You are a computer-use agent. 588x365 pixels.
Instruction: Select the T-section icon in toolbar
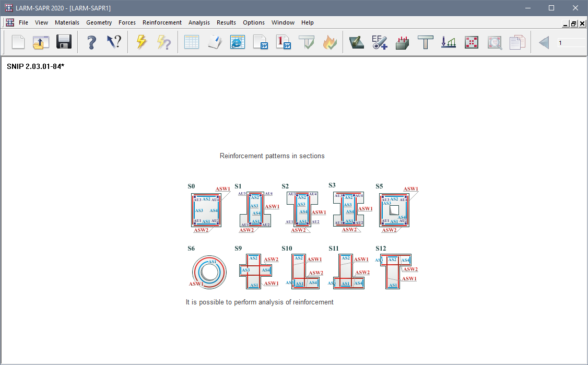point(426,42)
